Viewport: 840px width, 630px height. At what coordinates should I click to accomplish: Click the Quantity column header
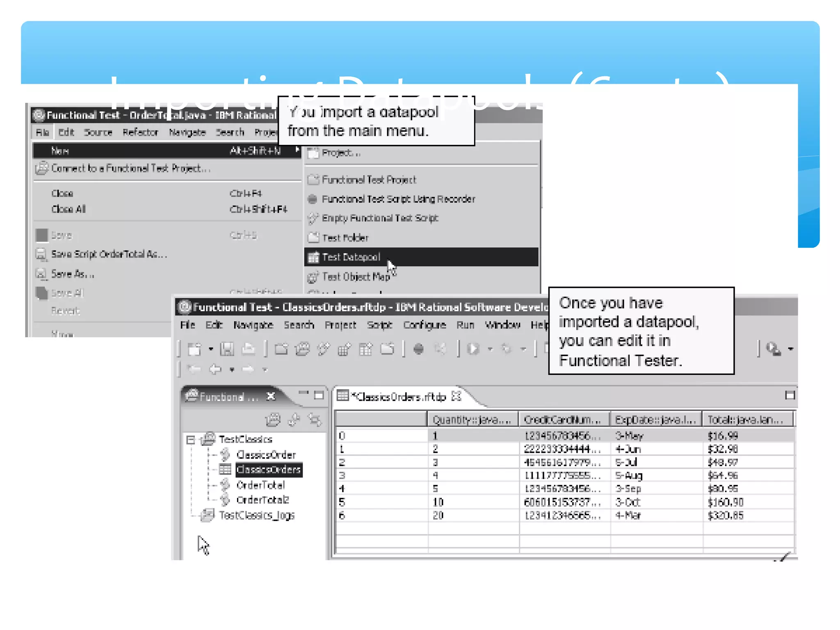[x=472, y=420]
